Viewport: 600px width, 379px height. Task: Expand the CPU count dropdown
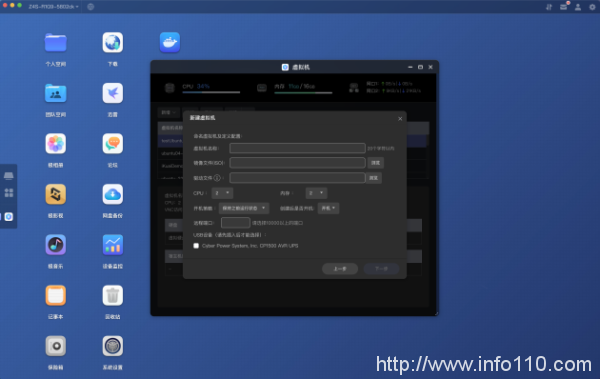coord(222,193)
